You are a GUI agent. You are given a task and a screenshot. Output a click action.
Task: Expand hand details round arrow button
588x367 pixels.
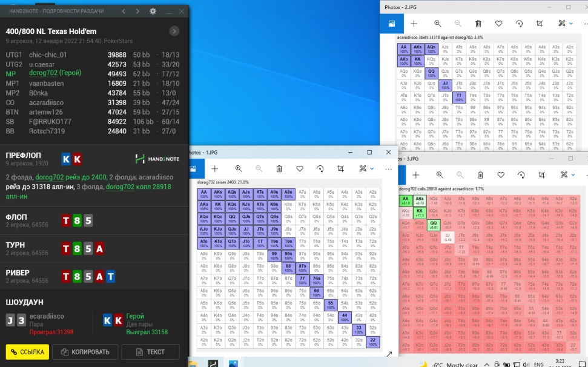174,31
